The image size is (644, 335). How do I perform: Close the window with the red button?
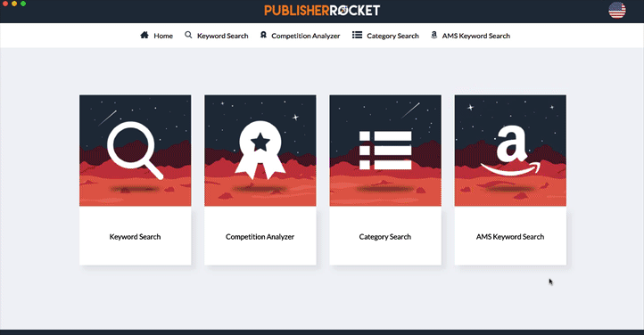[5, 4]
